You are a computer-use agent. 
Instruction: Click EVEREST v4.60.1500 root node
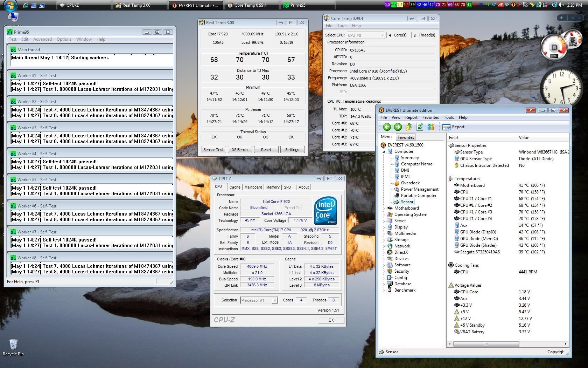click(x=405, y=145)
